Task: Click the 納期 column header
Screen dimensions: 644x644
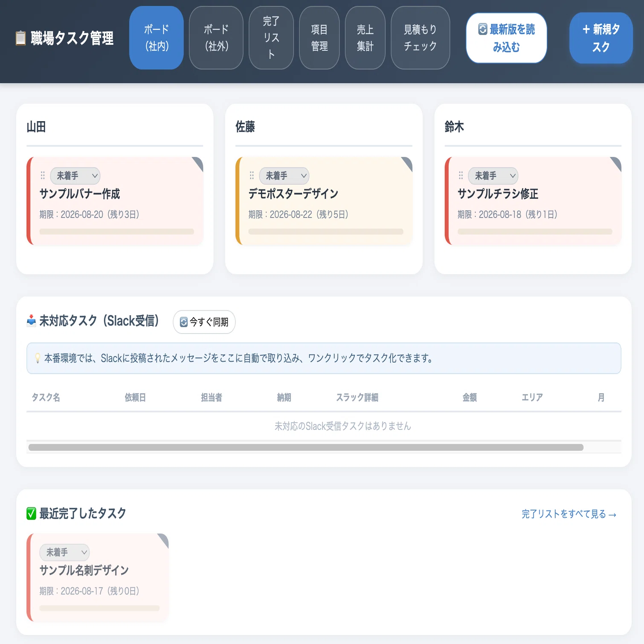Action: [284, 397]
